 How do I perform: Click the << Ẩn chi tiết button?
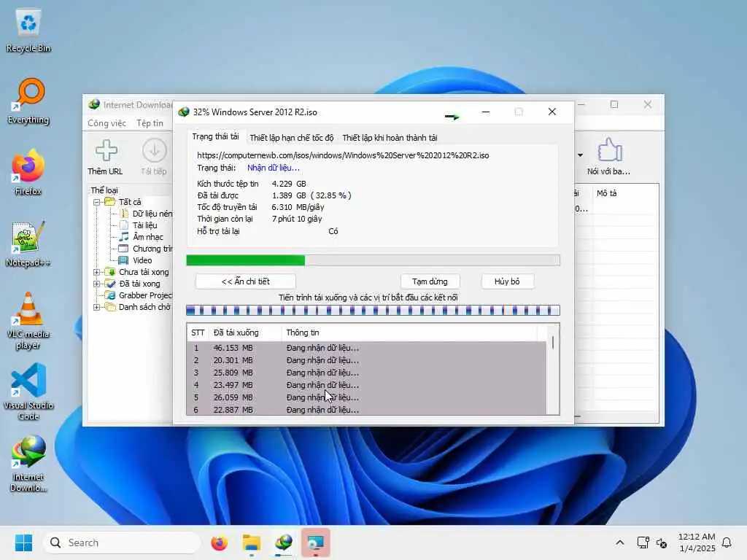click(245, 281)
